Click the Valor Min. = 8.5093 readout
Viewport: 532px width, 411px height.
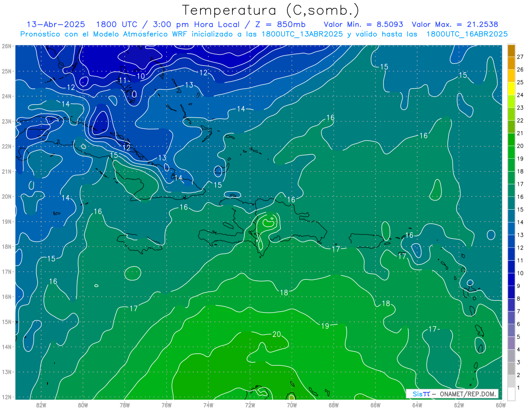pos(364,24)
